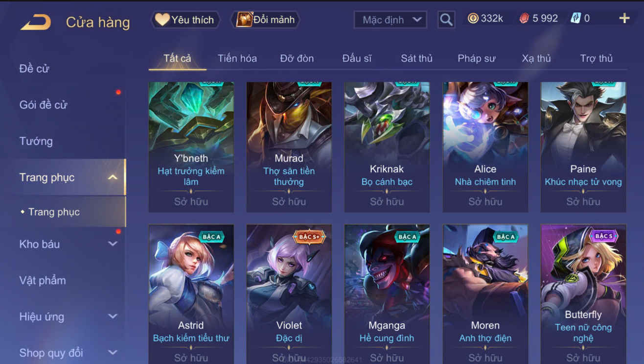
Task: Click the gold coin balance icon
Action: (473, 19)
